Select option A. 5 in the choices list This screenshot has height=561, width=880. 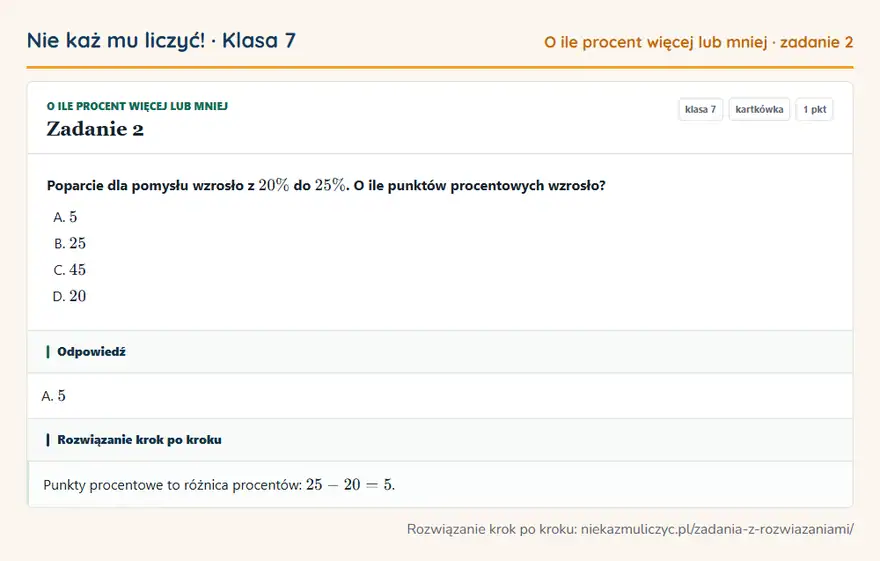(65, 217)
